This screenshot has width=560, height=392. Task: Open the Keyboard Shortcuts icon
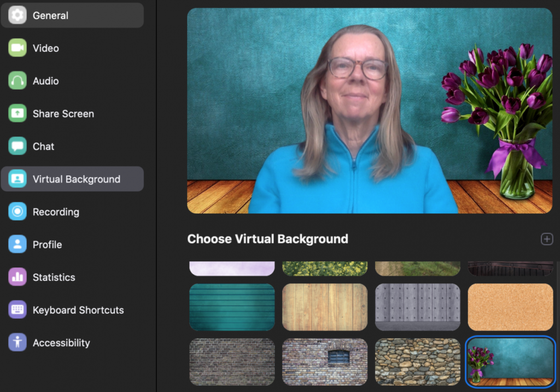[17, 310]
